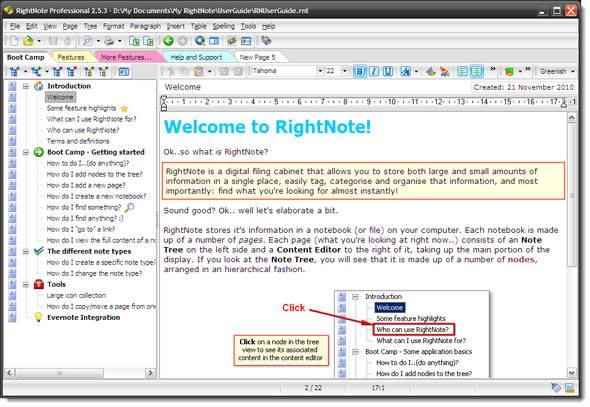Select the 'Some feature highlights' tree node
Viewport: 590px width, 407px height.
[x=81, y=108]
